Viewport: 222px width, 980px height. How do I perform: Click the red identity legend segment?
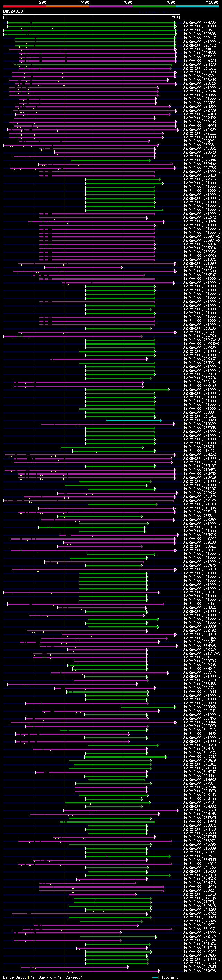(x=25, y=6)
